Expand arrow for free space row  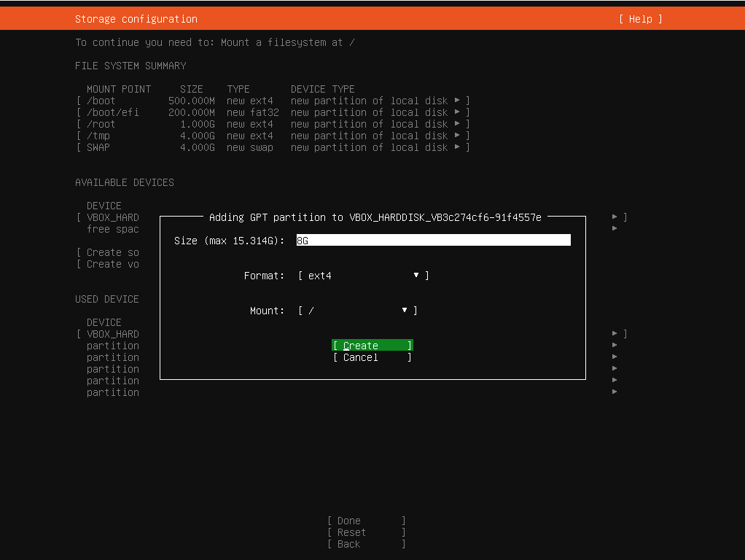tap(615, 229)
